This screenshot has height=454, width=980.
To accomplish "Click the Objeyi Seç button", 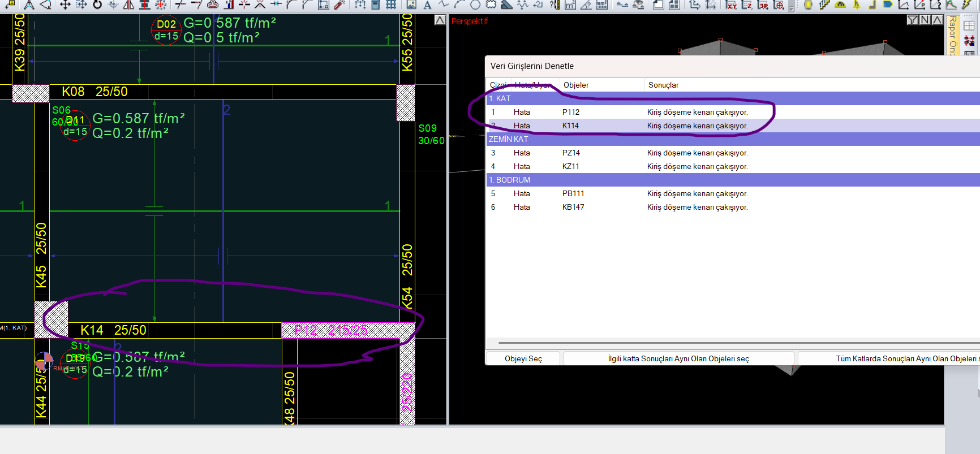I will point(523,358).
